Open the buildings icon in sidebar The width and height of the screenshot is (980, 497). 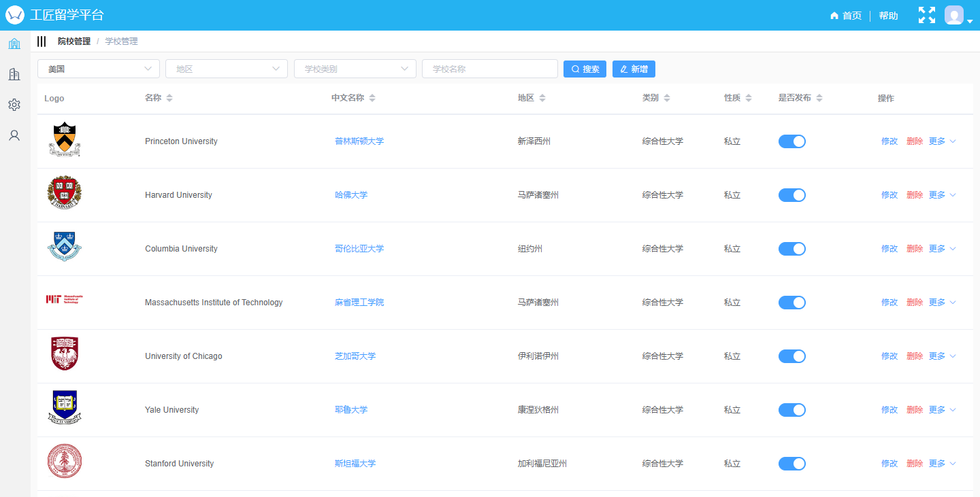point(14,74)
